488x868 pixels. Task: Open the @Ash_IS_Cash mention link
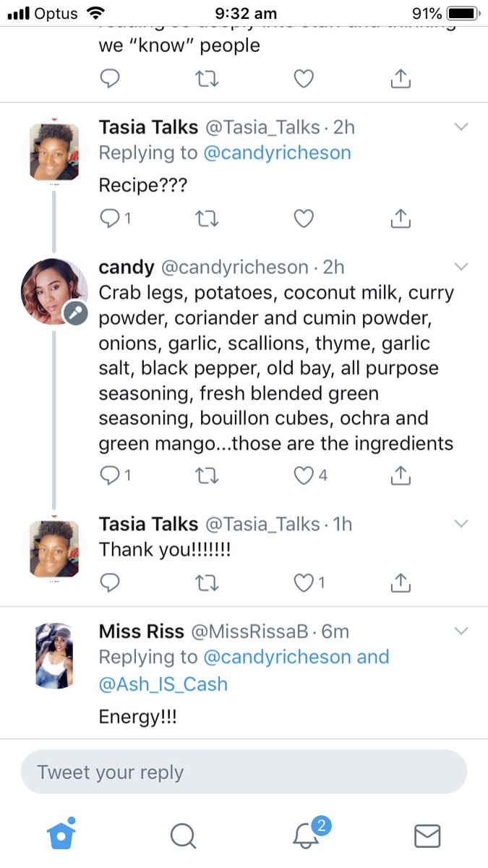[163, 684]
